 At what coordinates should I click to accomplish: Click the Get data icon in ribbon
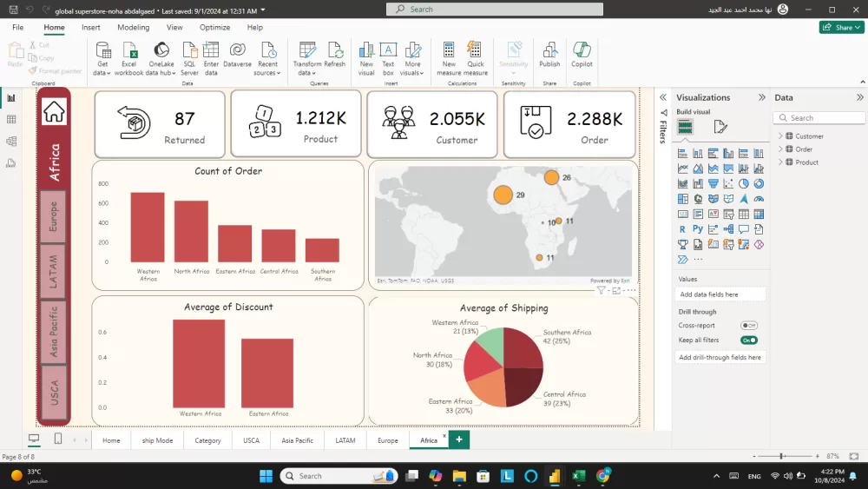point(102,52)
